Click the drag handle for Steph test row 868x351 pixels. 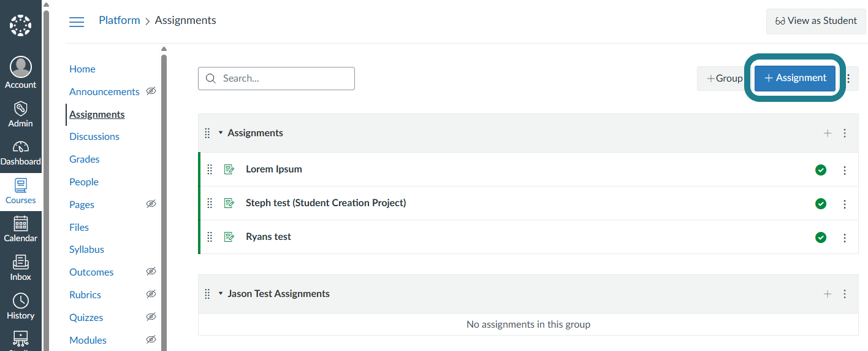tap(210, 204)
